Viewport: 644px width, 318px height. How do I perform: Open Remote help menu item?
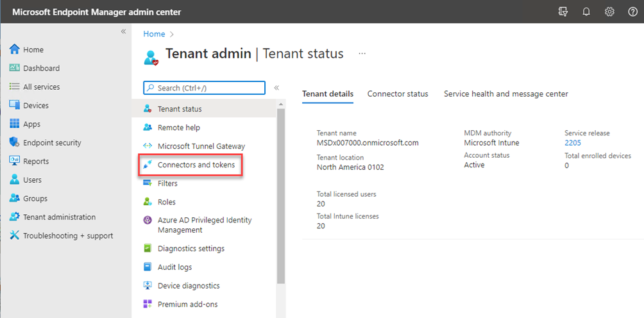pyautogui.click(x=204, y=128)
